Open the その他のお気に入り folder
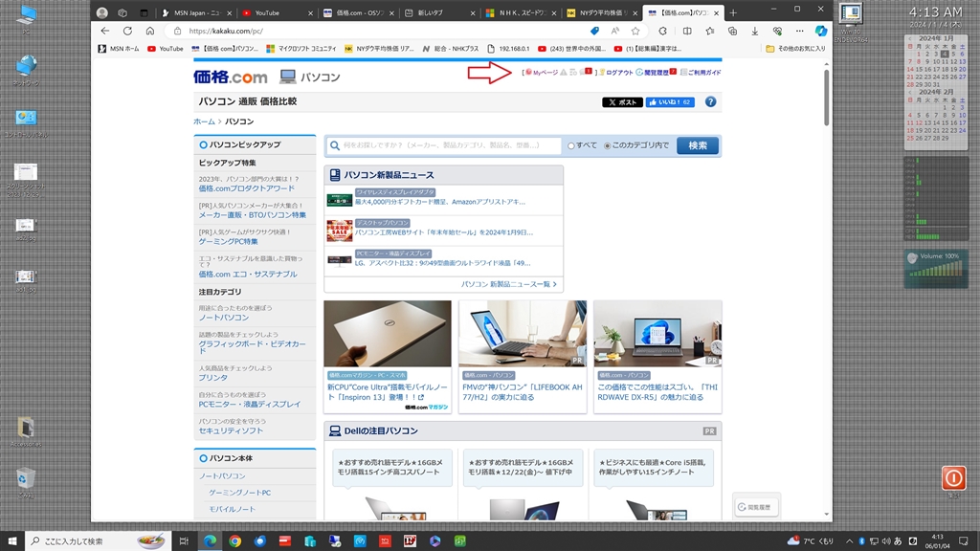This screenshot has width=980, height=551. (795, 48)
